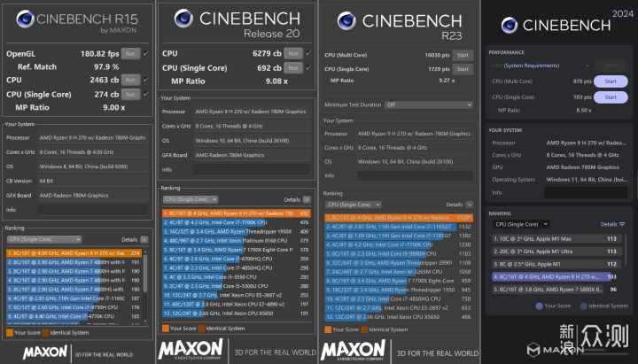Select Xeon Platinum 8168 row in R20 ranking

point(237,241)
